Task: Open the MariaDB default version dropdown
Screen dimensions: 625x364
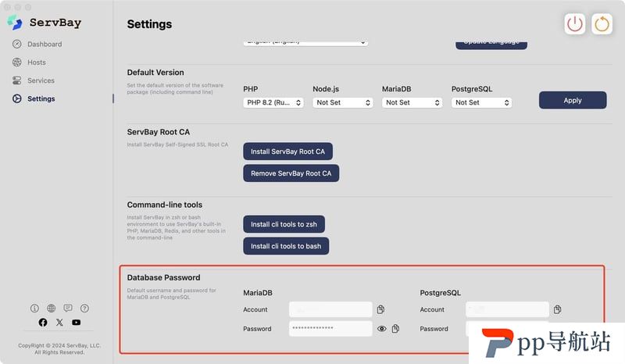Action: [x=412, y=102]
